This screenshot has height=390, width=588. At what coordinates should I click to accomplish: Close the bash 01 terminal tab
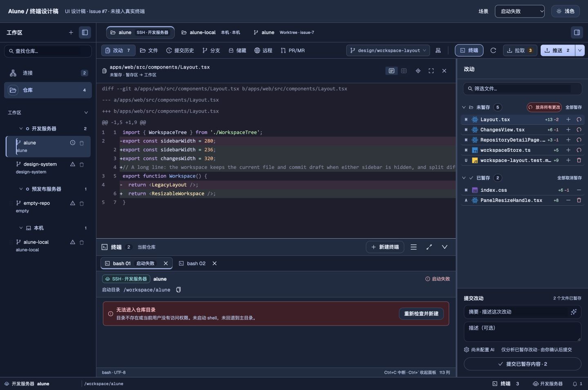[x=166, y=264]
